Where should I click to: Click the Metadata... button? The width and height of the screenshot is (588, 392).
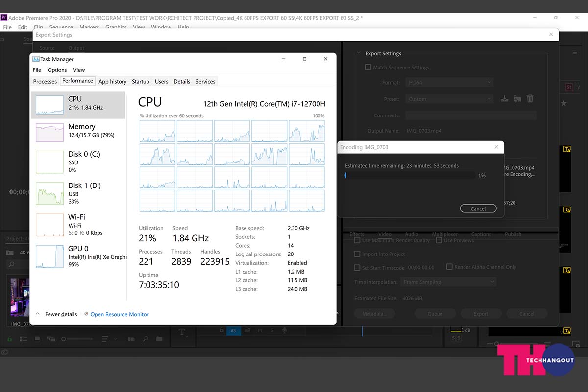(x=374, y=314)
